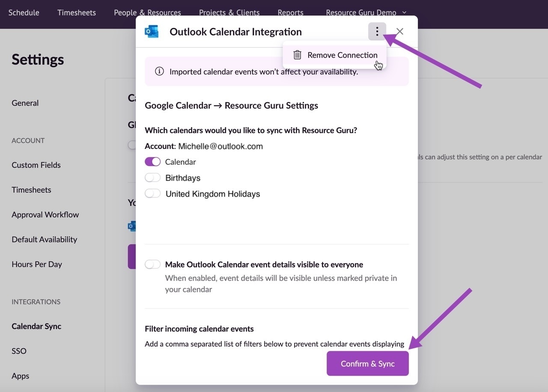Go to the Schedule tab
The image size is (548, 392).
click(24, 12)
